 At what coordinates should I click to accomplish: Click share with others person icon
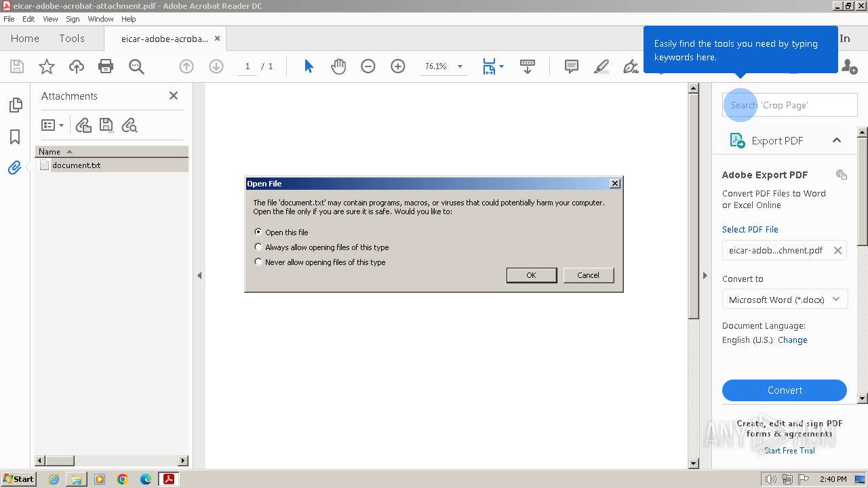849,66
